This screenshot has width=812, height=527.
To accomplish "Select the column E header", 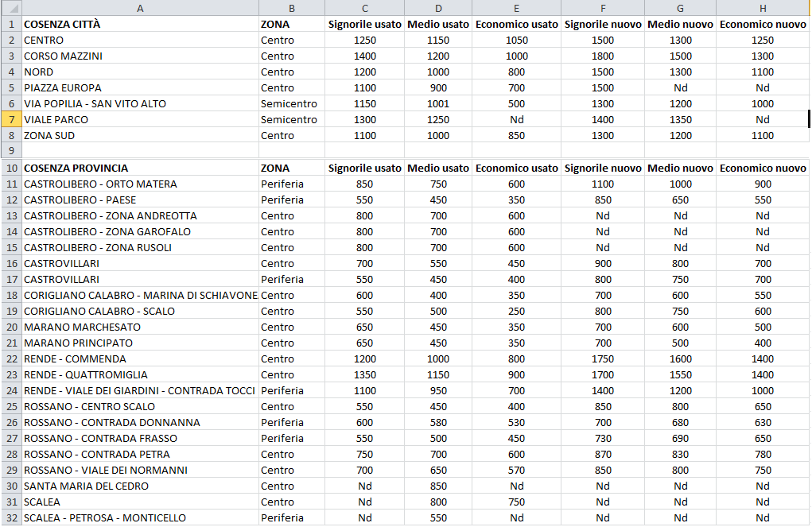I will coord(516,8).
